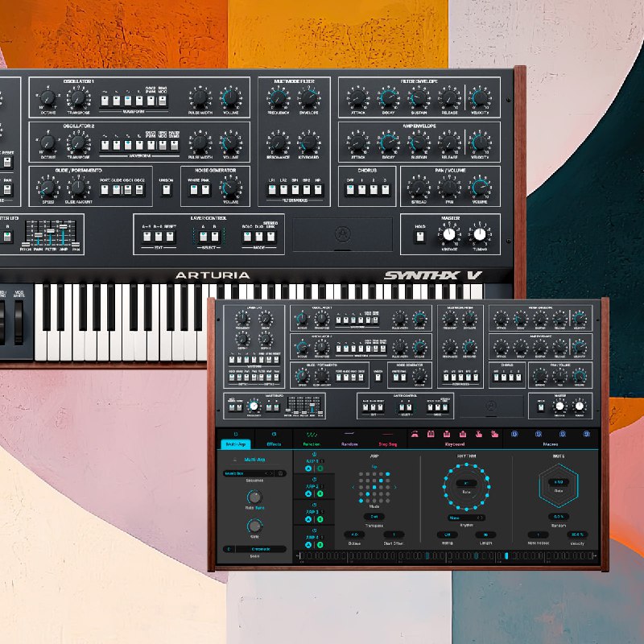Screen dimensions: 644x644
Task: Click the second Macros knob icon
Action: pyautogui.click(x=538, y=434)
